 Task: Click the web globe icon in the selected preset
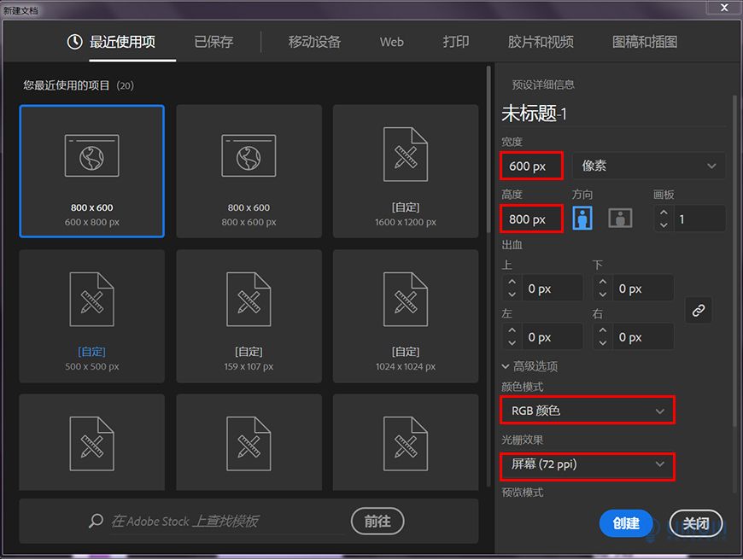click(92, 156)
